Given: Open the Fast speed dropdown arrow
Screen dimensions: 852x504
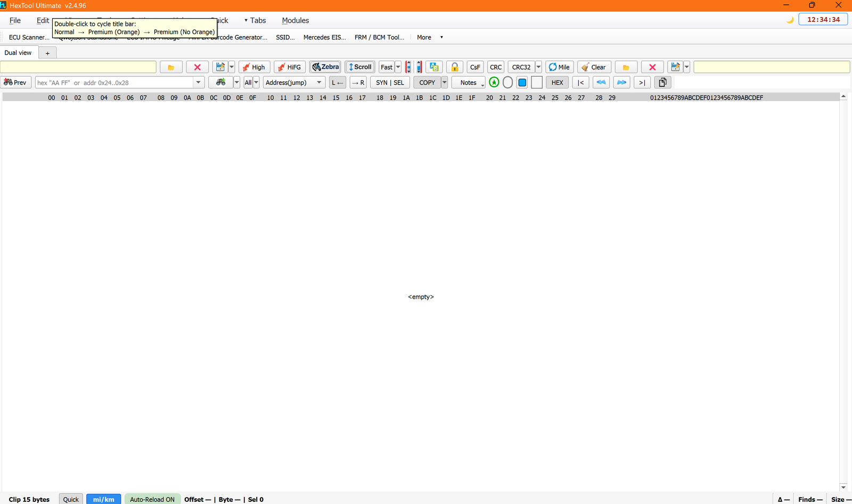Looking at the screenshot, I should (x=398, y=67).
